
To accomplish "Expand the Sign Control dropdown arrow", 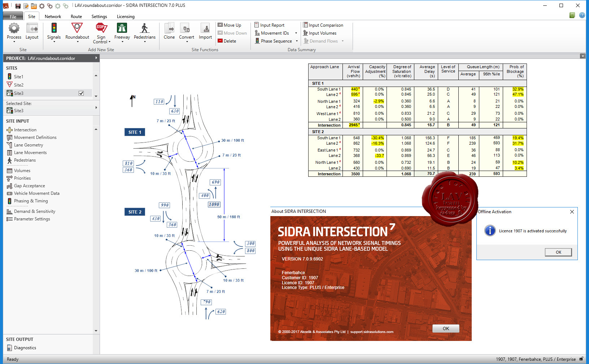I will [x=109, y=42].
